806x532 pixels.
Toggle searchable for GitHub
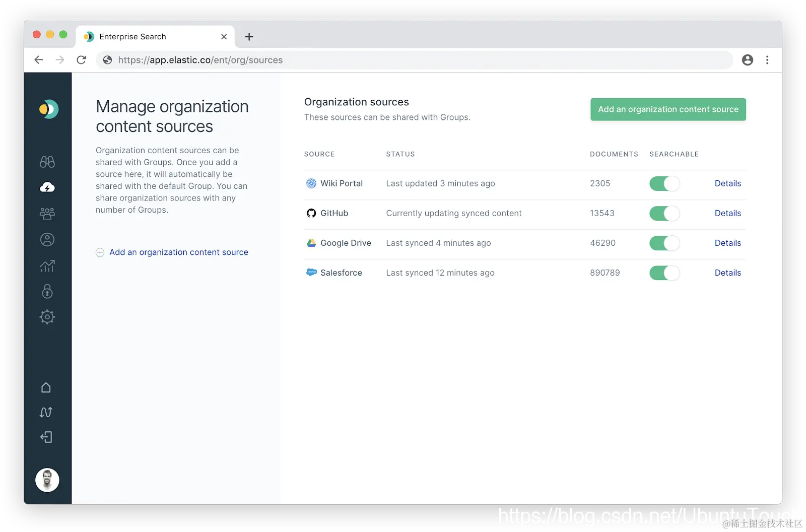coord(664,213)
